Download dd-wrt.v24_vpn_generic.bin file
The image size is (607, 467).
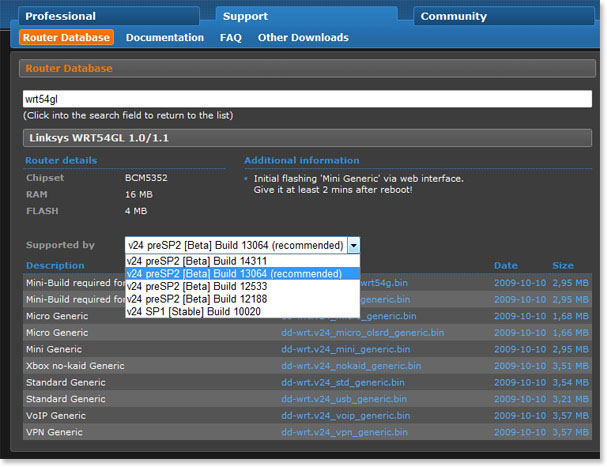click(x=344, y=433)
